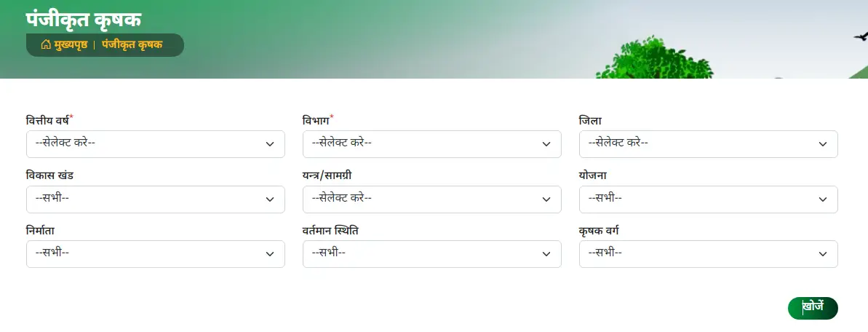Click chevron arrow of वित्तीय वर्ष dropdown
This screenshot has width=868, height=332.
[x=270, y=144]
